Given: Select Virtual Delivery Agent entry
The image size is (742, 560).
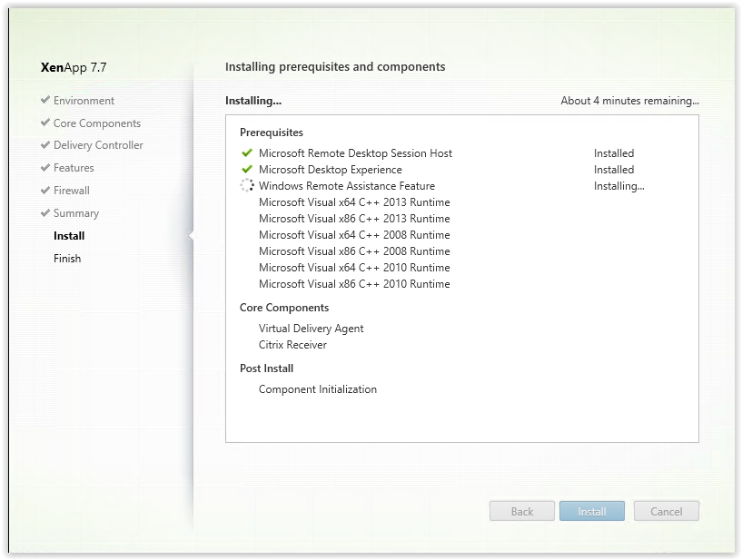Looking at the screenshot, I should 311,329.
